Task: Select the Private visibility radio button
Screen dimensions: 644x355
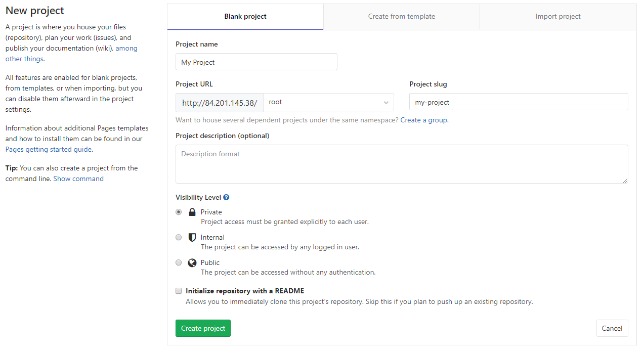Action: (178, 211)
